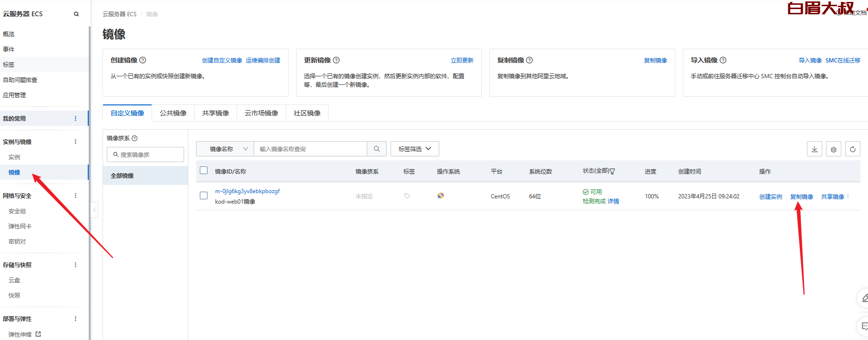The height and width of the screenshot is (340, 868).
Task: Focus the 搜索镜像族 search field
Action: click(x=145, y=155)
